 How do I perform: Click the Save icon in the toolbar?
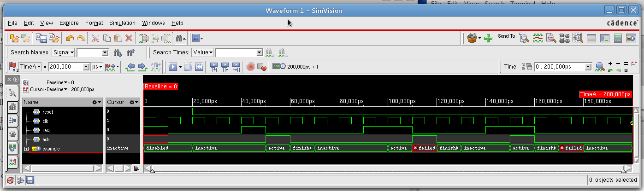click(41, 39)
